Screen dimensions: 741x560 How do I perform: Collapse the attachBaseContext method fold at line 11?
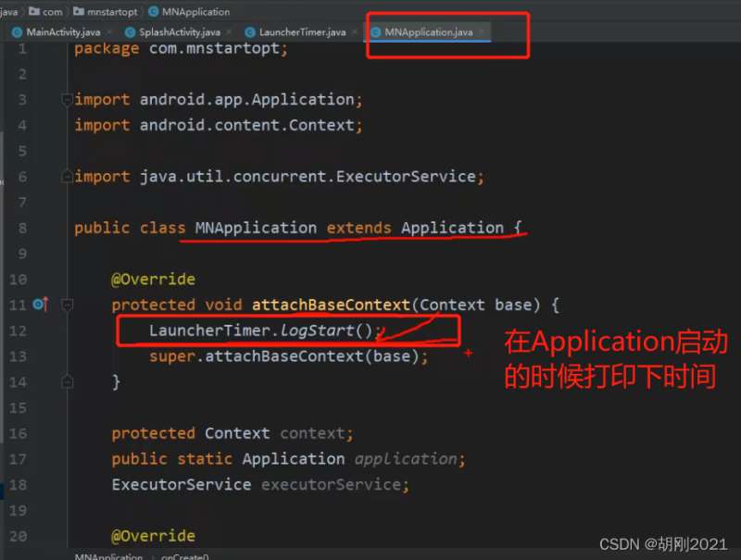(67, 305)
